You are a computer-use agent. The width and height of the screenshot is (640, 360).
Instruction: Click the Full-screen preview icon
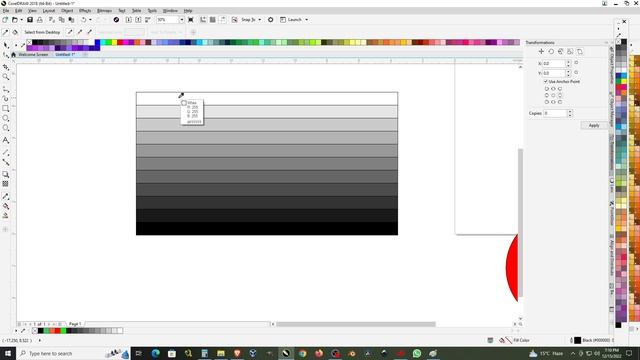(x=191, y=20)
